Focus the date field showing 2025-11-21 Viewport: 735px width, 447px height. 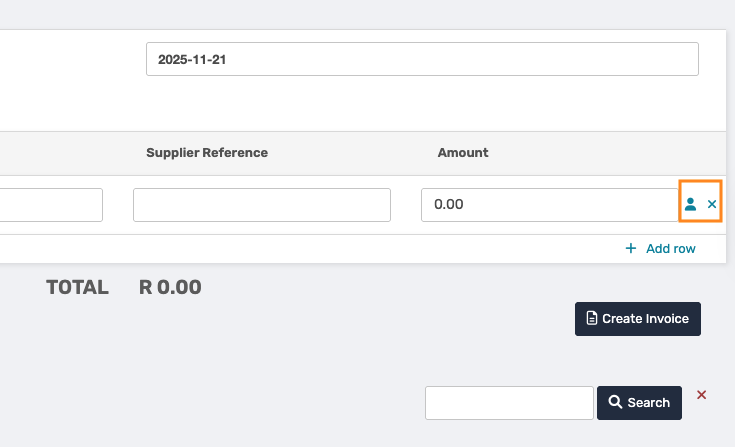pyautogui.click(x=422, y=59)
